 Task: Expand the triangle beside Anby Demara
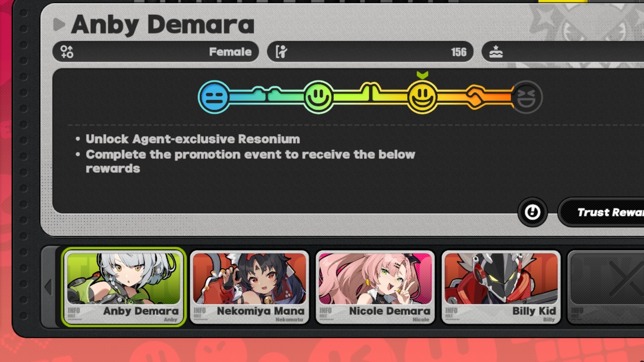(x=59, y=25)
